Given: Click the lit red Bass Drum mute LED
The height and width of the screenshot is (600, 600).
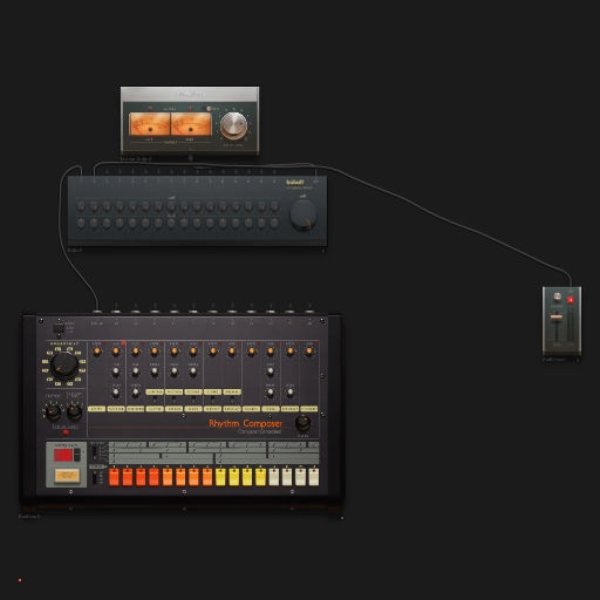Looking at the screenshot, I should coord(123,343).
